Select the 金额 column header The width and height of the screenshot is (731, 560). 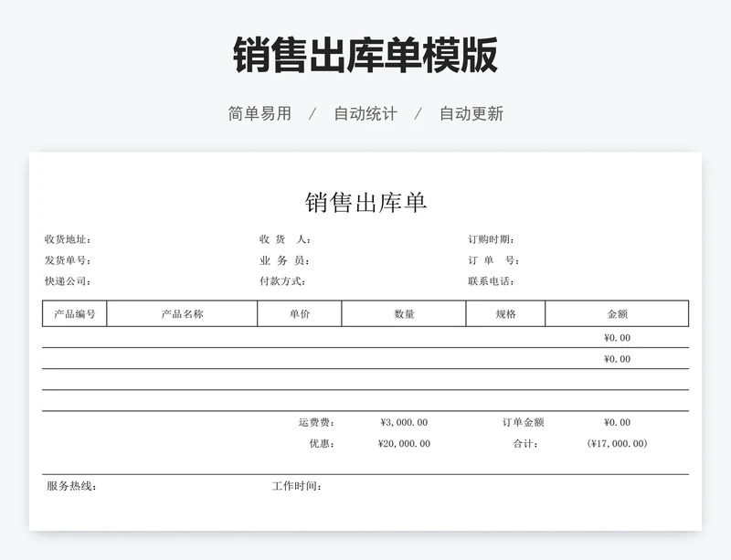pos(617,314)
